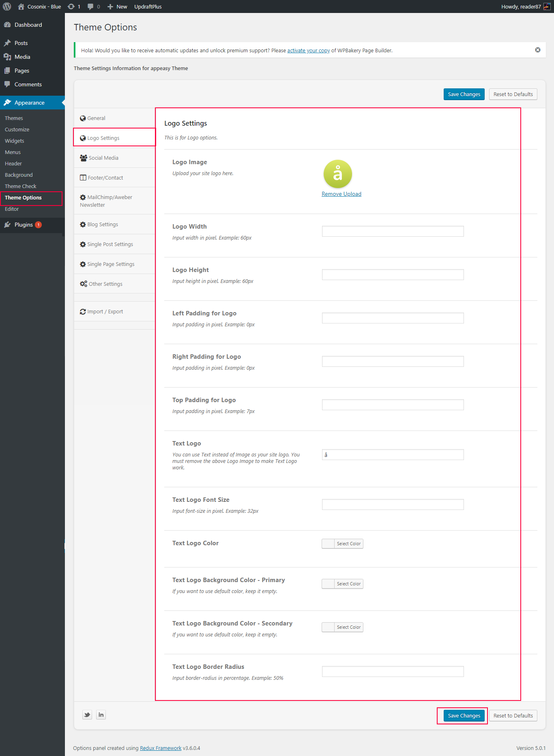The width and height of the screenshot is (554, 756).
Task: Pick the Text Logo Background Secondary color
Action: (x=342, y=627)
